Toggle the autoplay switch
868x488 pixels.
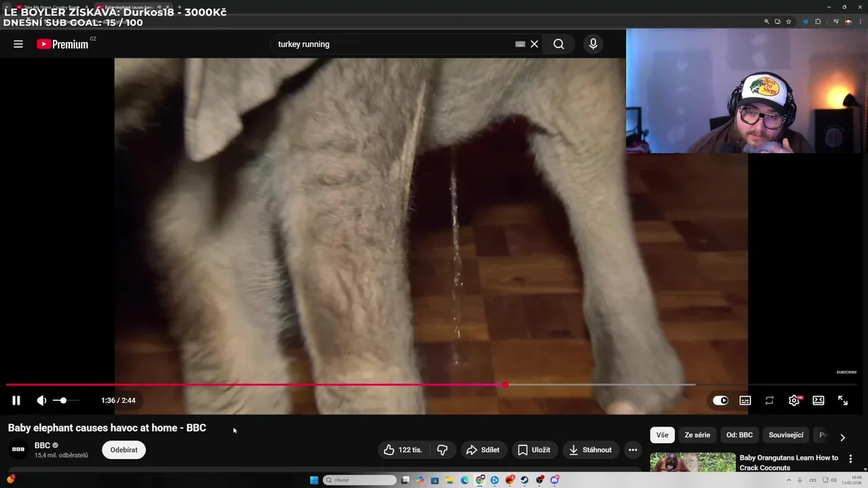pyautogui.click(x=720, y=401)
